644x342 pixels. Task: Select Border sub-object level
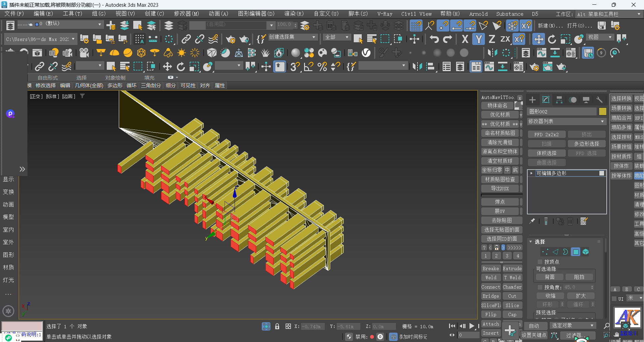(x=565, y=252)
